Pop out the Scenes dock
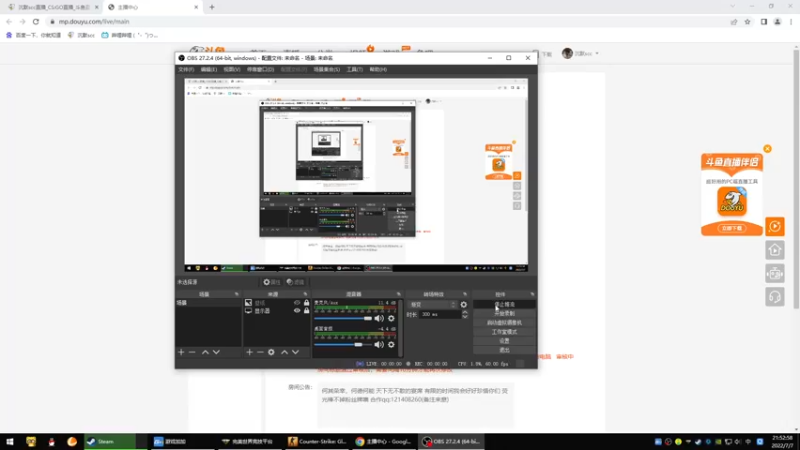The width and height of the screenshot is (800, 450). click(237, 294)
